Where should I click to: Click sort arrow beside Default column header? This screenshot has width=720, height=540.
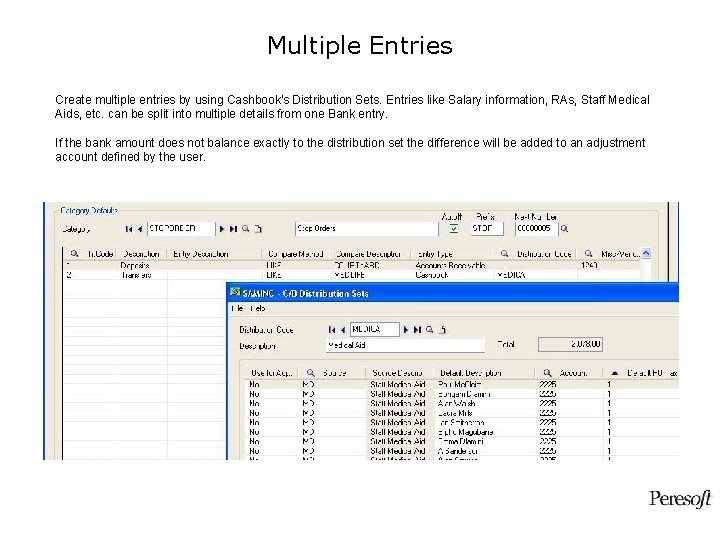(x=615, y=373)
